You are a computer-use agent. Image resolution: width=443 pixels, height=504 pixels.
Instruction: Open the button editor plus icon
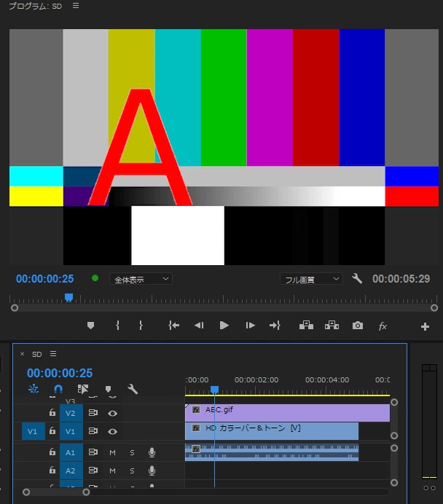[x=425, y=326]
